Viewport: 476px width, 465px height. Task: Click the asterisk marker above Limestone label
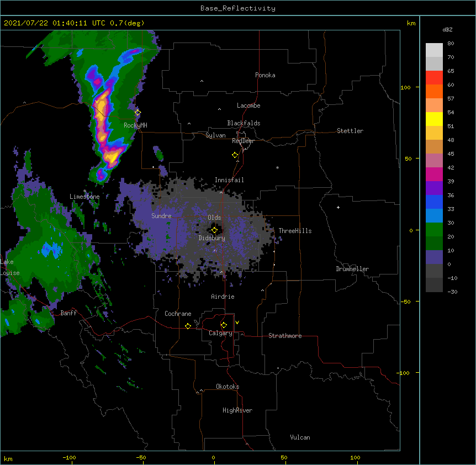[84, 191]
